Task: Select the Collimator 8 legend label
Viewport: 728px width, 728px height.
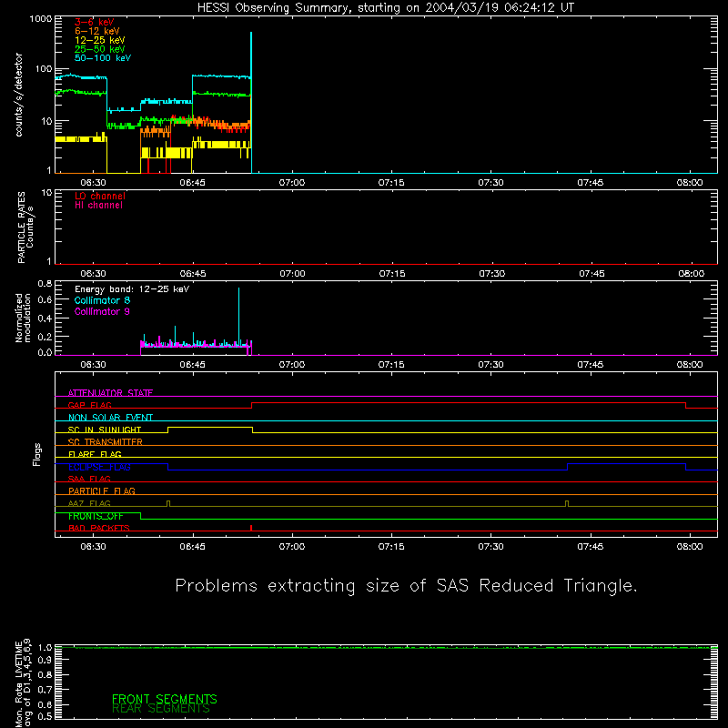Action: (102, 300)
